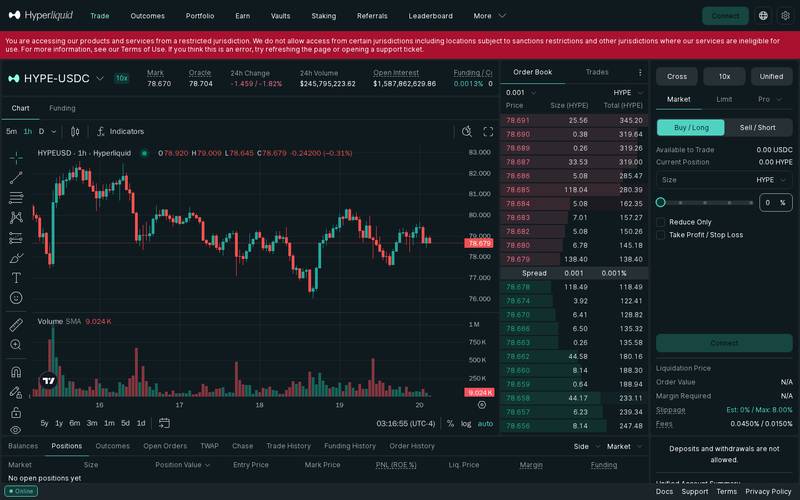Image resolution: width=800 pixels, height=500 pixels.
Task: Switch to the Funding chart tab
Action: (62, 108)
